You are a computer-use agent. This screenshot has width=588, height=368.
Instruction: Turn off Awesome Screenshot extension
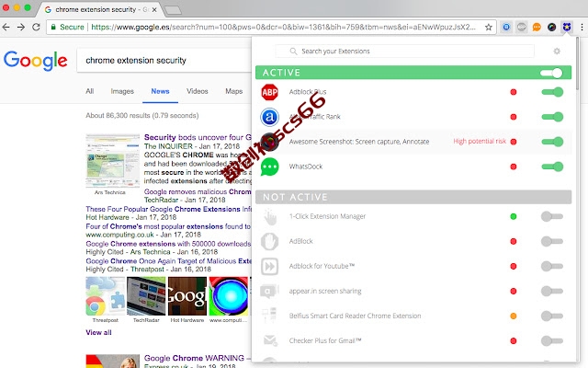(x=552, y=142)
